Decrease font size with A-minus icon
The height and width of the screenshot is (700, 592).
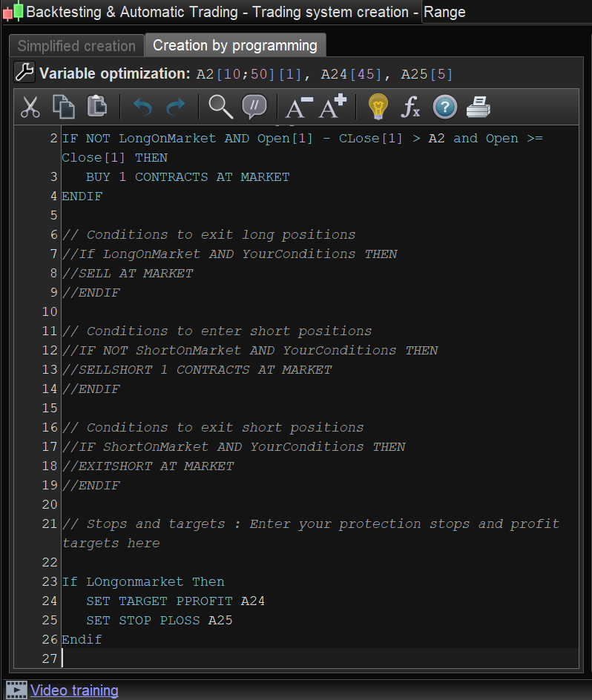(x=298, y=108)
